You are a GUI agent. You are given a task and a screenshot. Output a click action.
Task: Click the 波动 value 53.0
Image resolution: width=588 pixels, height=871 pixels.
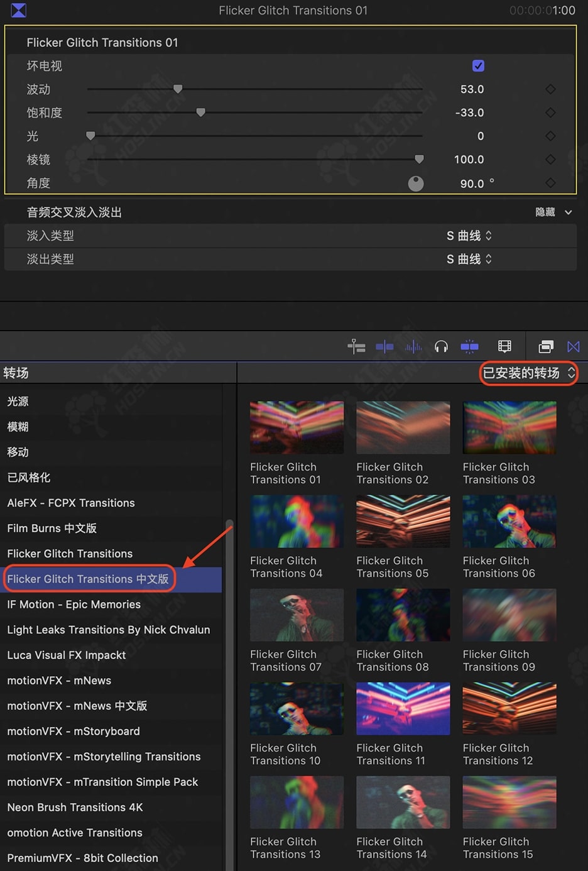(x=472, y=89)
